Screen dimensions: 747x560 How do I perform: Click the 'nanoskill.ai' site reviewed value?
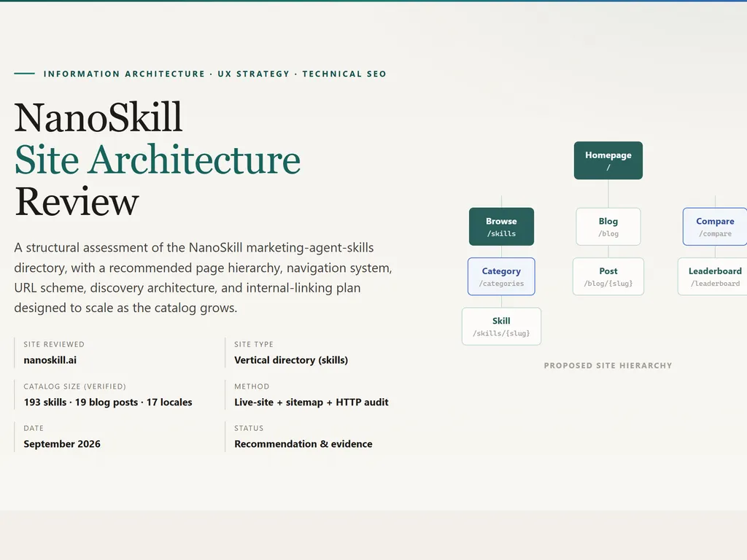[x=50, y=360]
